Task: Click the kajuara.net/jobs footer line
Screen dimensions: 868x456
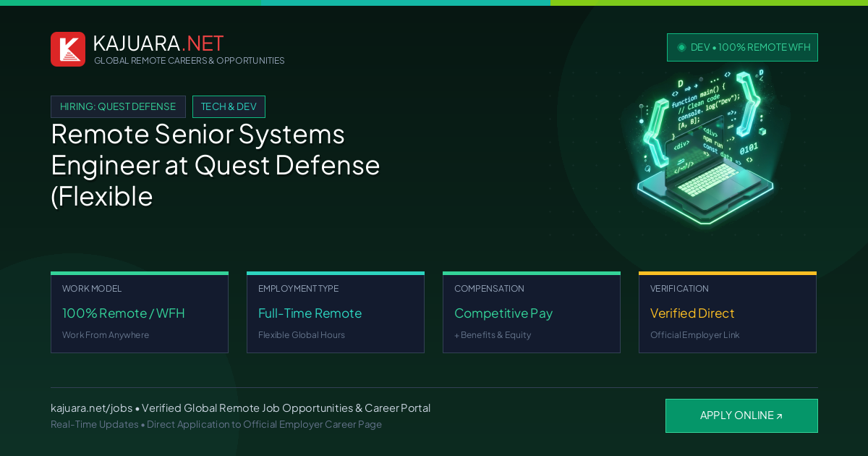Action: click(x=240, y=408)
